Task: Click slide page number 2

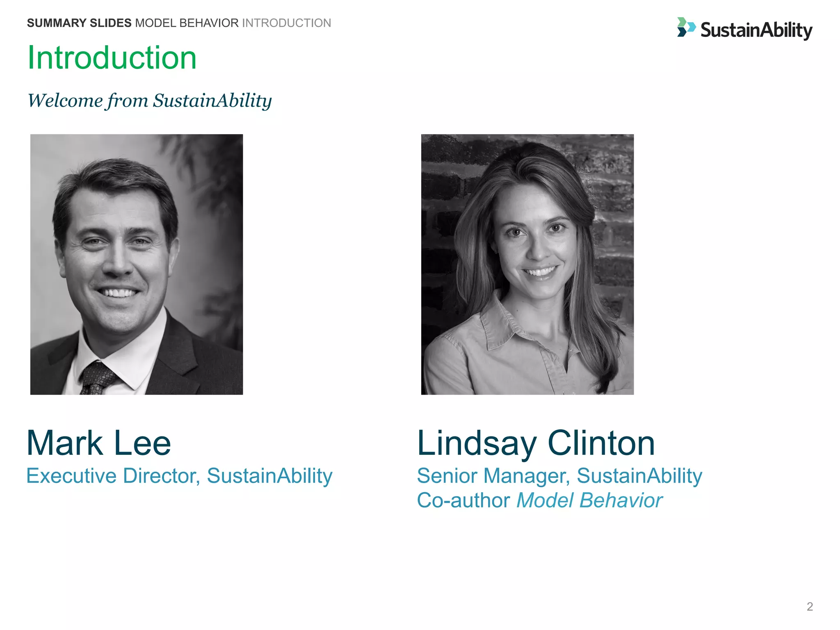Action: [809, 606]
